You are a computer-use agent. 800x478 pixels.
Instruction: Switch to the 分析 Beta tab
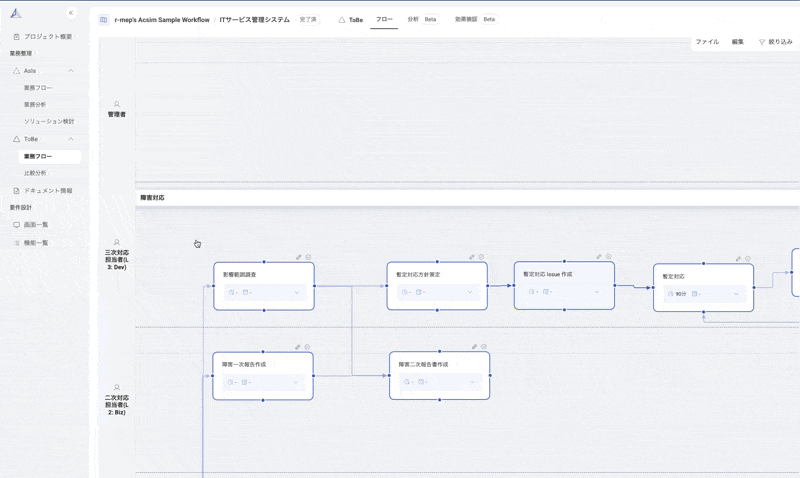(422, 19)
